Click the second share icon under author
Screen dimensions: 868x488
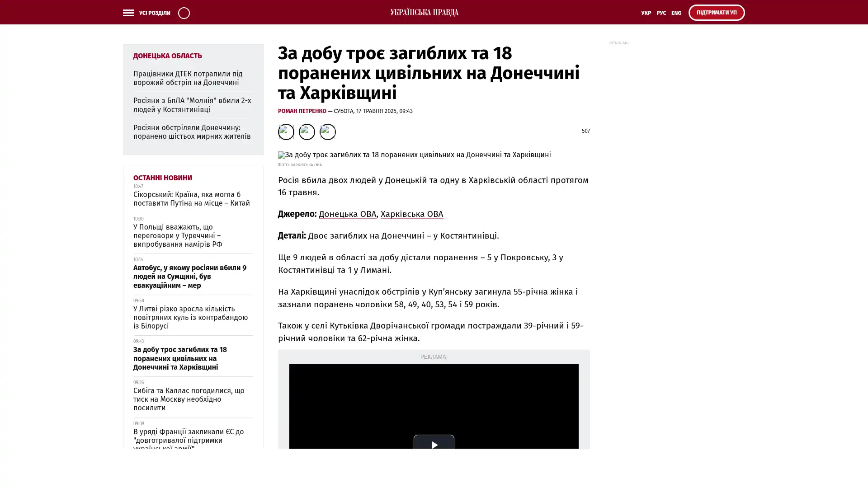tap(307, 131)
